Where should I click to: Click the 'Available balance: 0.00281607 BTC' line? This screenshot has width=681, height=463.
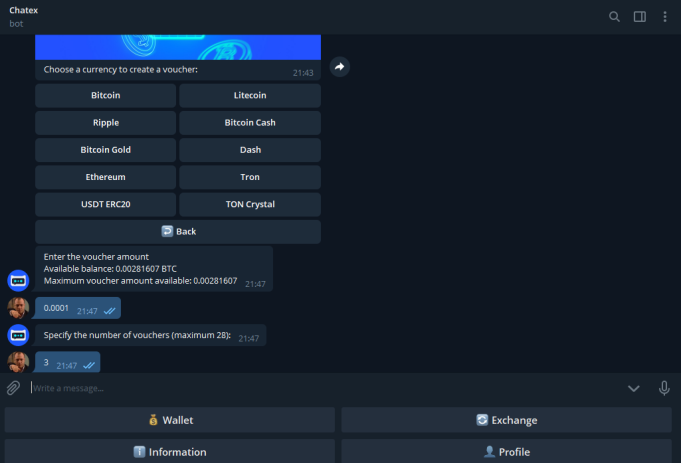(110, 269)
